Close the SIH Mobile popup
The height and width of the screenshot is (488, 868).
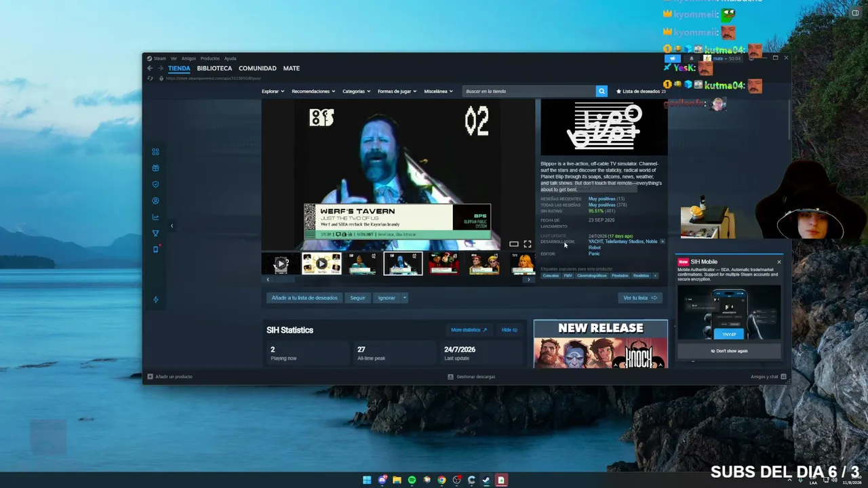click(778, 262)
